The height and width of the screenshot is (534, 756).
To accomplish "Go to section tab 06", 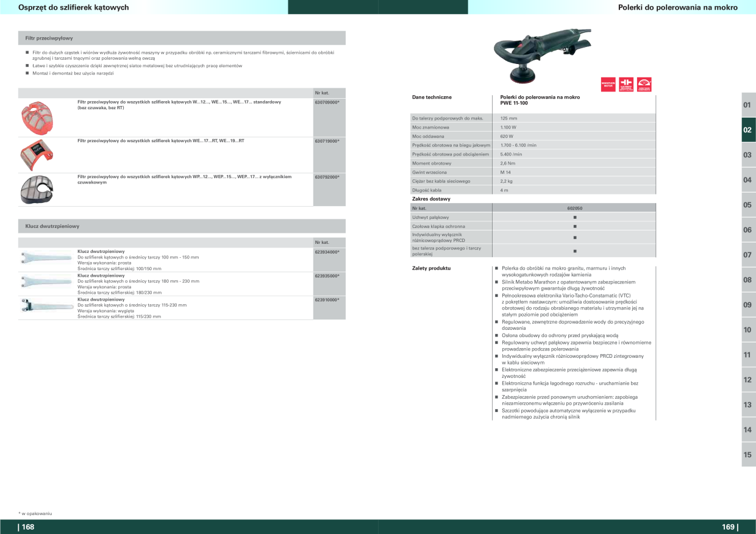I will coord(748,230).
